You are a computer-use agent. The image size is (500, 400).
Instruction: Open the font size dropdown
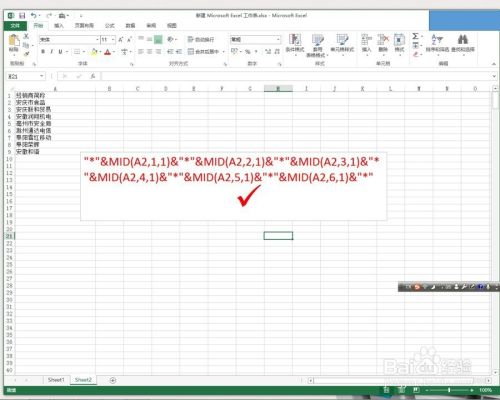coord(113,40)
